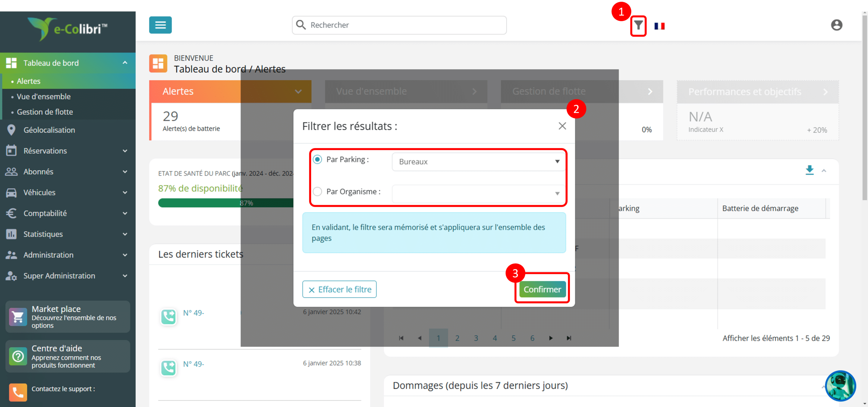Click the download icon in alerts panel

(x=809, y=170)
